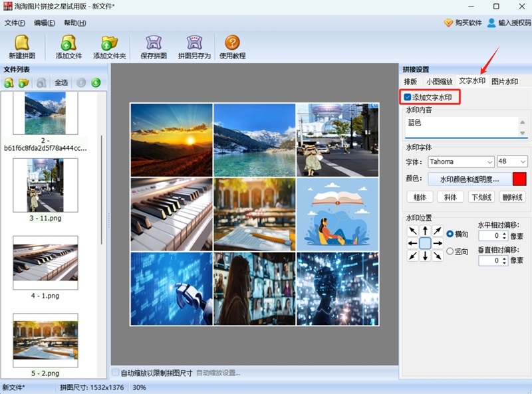
Task: Enable 自动缩放以限制拼图尺寸 checkbox
Action: coord(115,373)
